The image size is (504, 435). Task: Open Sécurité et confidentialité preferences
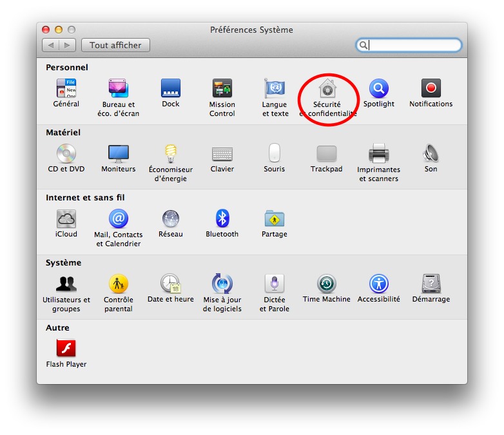(x=327, y=89)
